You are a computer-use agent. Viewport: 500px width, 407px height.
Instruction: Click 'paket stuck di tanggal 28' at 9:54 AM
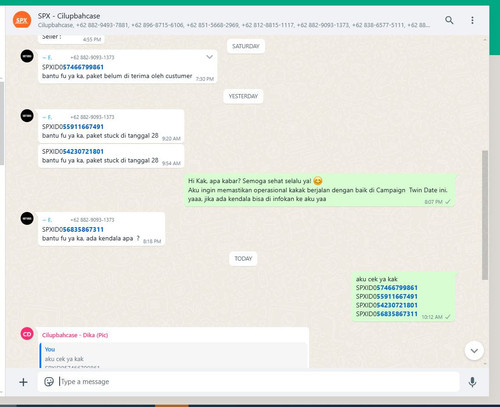[x=122, y=160]
